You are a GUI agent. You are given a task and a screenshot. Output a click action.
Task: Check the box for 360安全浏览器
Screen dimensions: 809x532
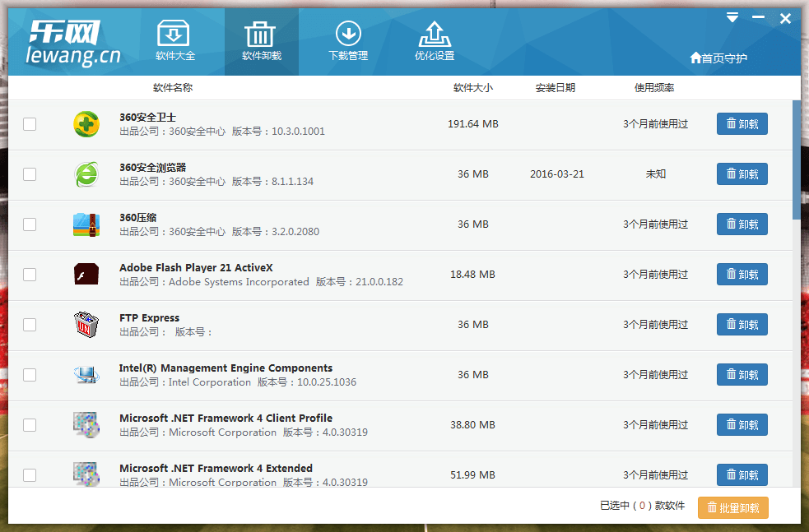coord(30,174)
